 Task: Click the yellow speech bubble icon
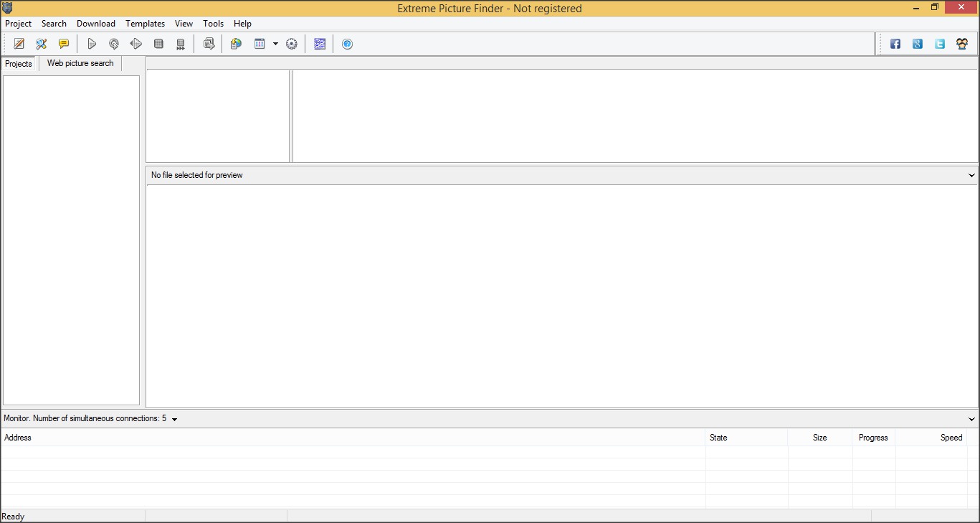64,44
